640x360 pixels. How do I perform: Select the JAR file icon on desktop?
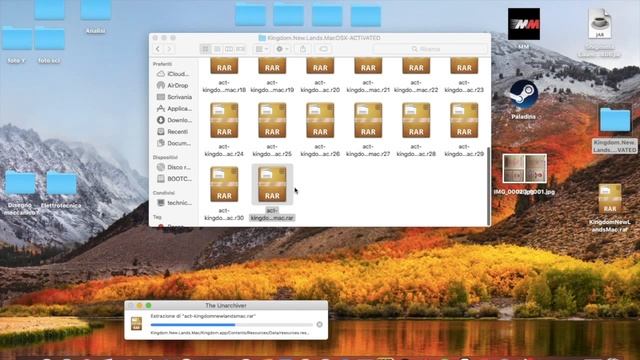(600, 23)
